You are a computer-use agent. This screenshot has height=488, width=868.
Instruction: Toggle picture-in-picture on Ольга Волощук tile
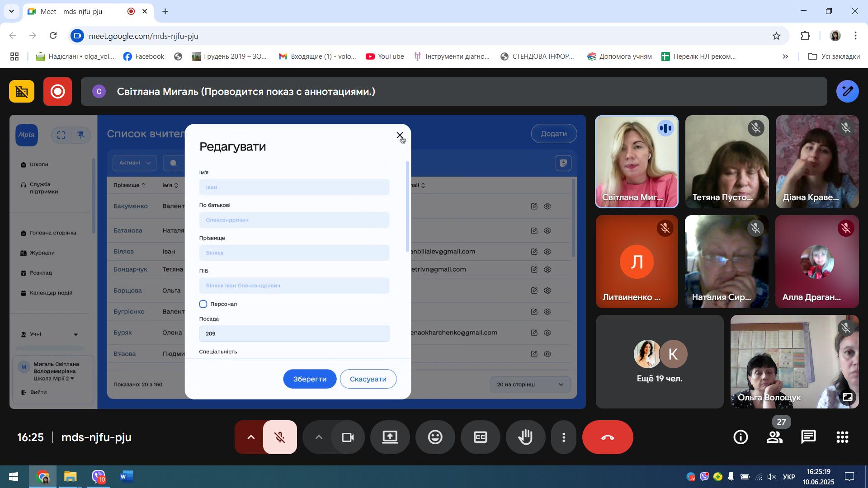click(847, 397)
